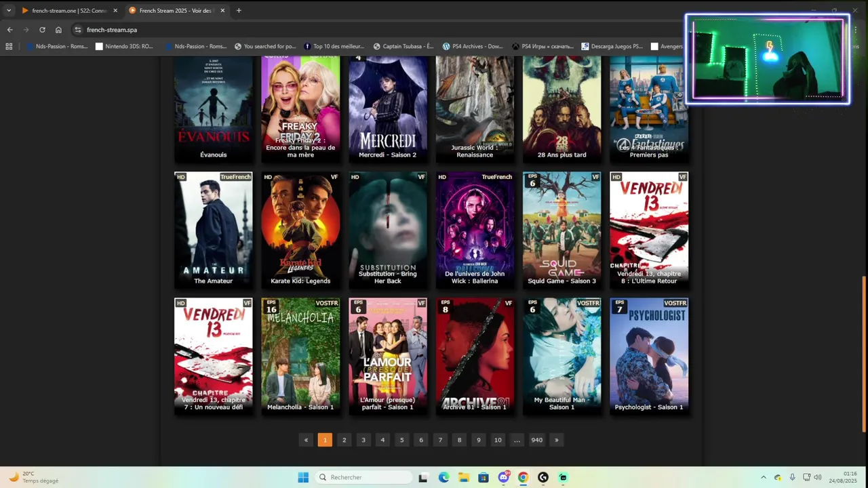Image resolution: width=868 pixels, height=488 pixels.
Task: Switch to the french-stream.one 522 tab
Action: [68, 11]
